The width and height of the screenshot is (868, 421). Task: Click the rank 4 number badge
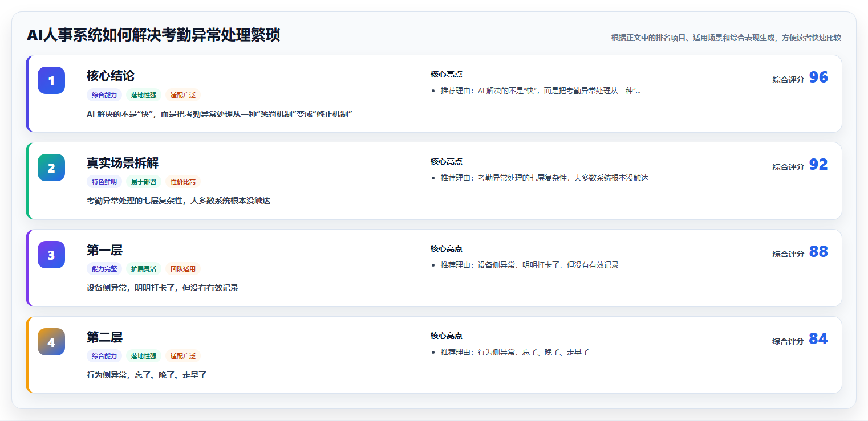(51, 342)
